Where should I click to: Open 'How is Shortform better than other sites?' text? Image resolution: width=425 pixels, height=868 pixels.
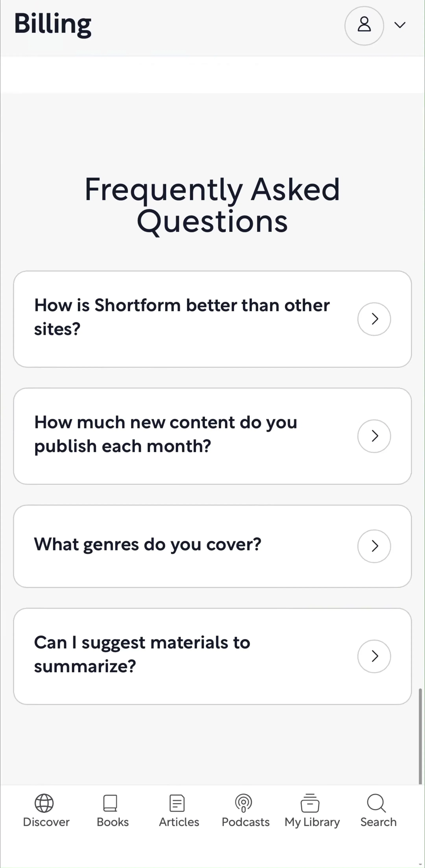[182, 317]
